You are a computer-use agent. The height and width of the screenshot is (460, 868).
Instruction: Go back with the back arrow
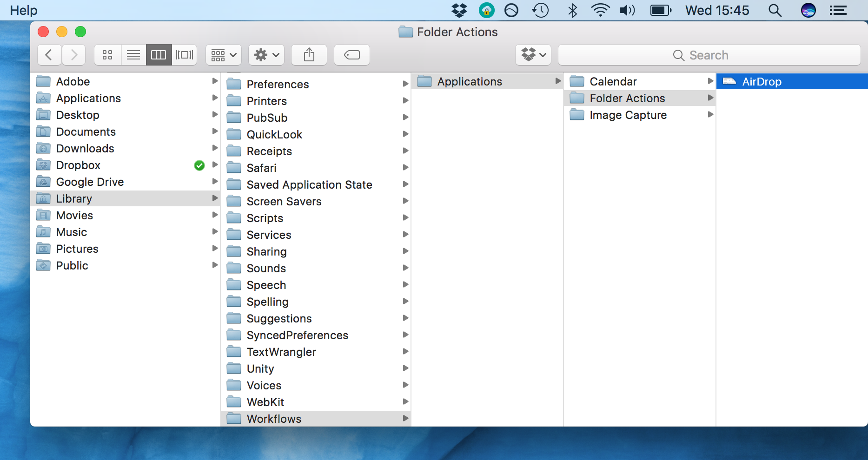point(49,55)
